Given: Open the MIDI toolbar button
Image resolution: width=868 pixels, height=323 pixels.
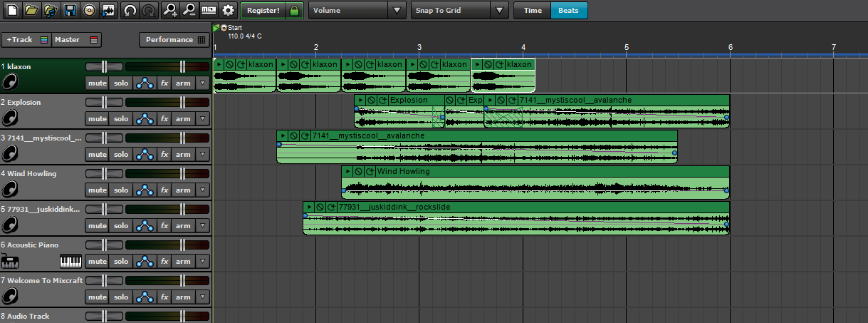Looking at the screenshot, I should 209,10.
